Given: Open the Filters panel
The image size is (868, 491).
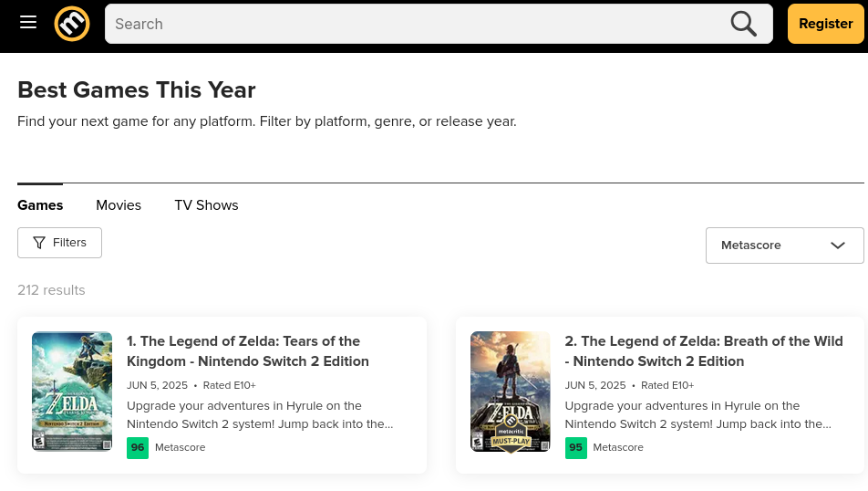Looking at the screenshot, I should coord(60,243).
